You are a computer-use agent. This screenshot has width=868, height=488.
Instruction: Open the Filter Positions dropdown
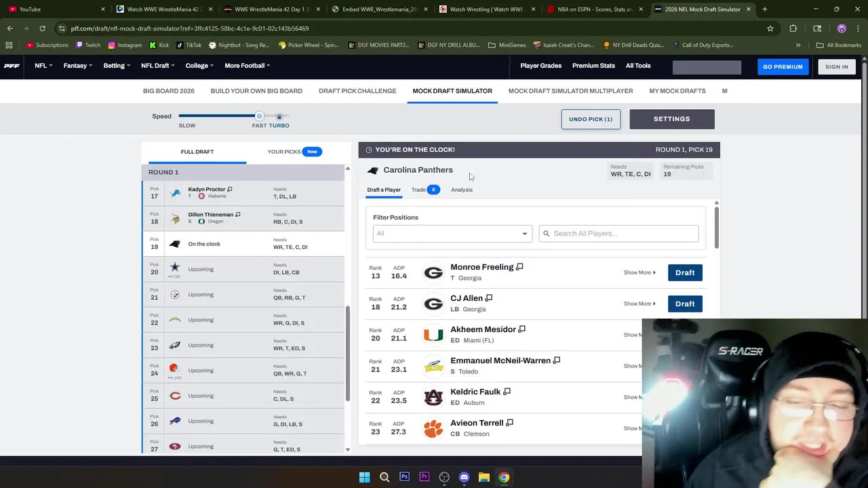(x=452, y=233)
